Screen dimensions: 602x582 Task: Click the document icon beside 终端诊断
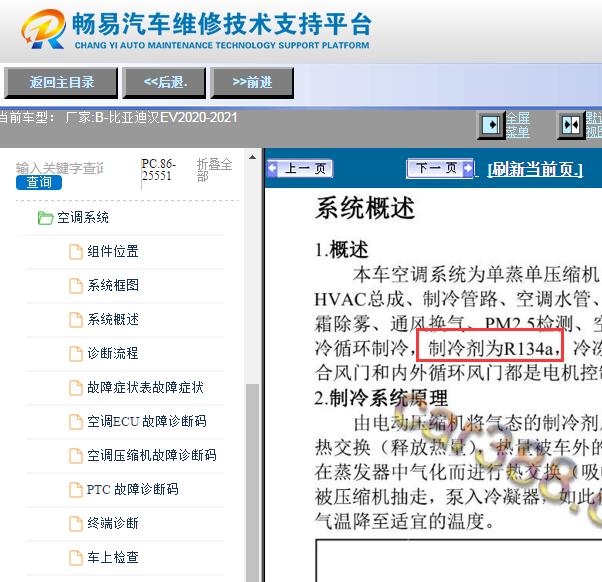[76, 523]
